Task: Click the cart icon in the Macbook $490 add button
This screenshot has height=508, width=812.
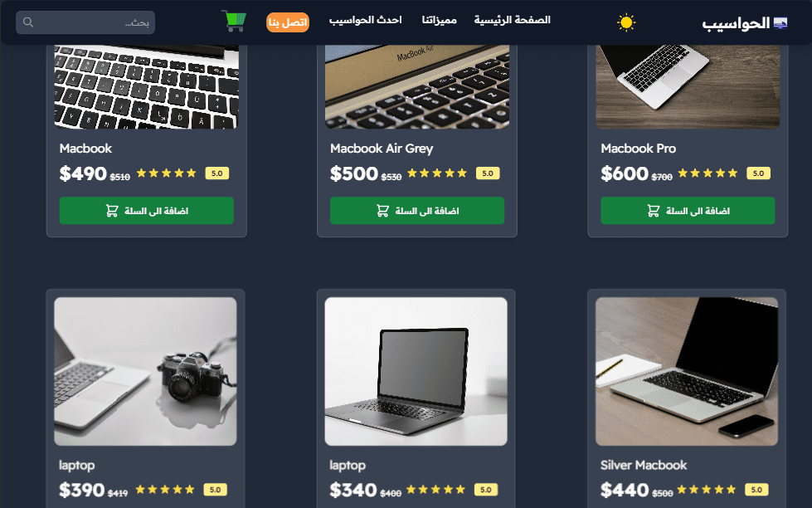Action: 112,211
